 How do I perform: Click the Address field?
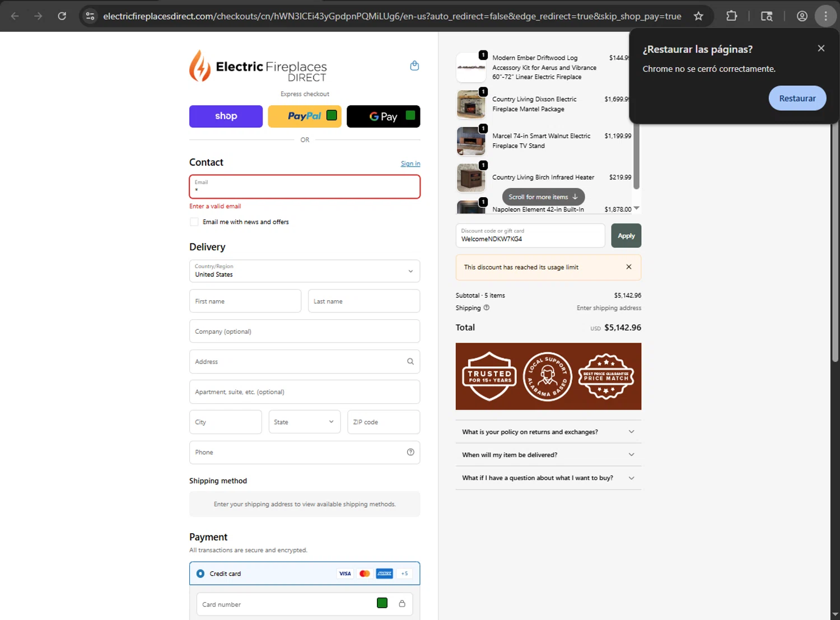pyautogui.click(x=305, y=361)
